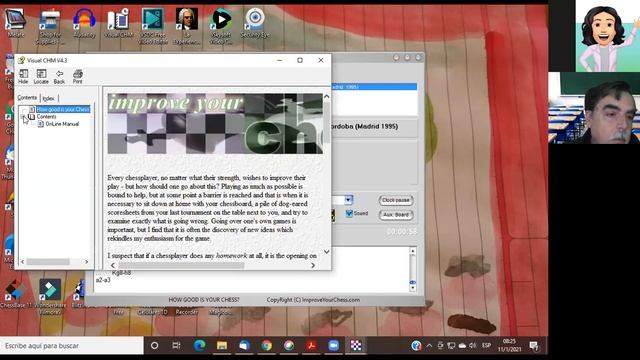Open Adobe Acrobat from the taskbar
The height and width of the screenshot is (360, 640).
(311, 346)
